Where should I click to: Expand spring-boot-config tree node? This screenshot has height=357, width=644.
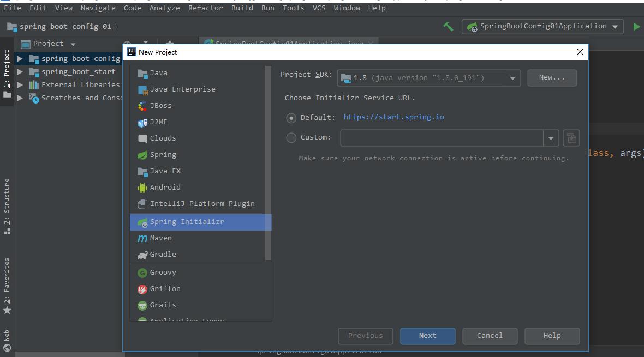pyautogui.click(x=20, y=59)
